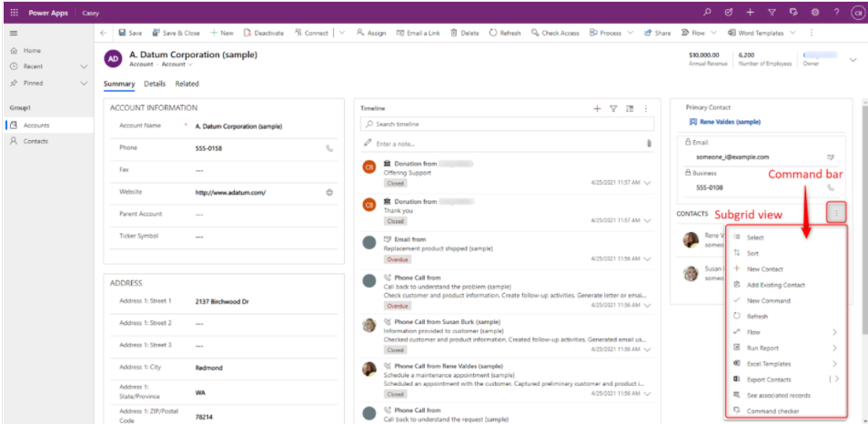Collapse the left navigation with hamburger icon
Viewport: 868px width, 424px height.
(x=13, y=33)
